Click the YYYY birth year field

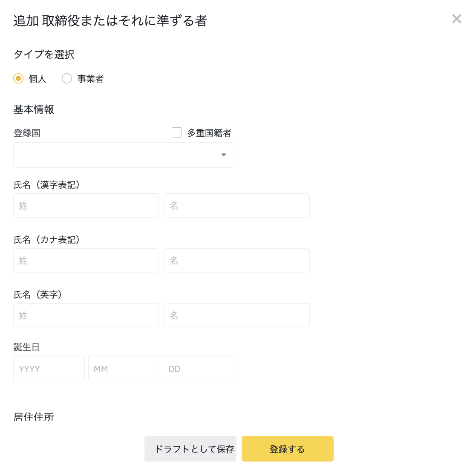click(x=49, y=368)
